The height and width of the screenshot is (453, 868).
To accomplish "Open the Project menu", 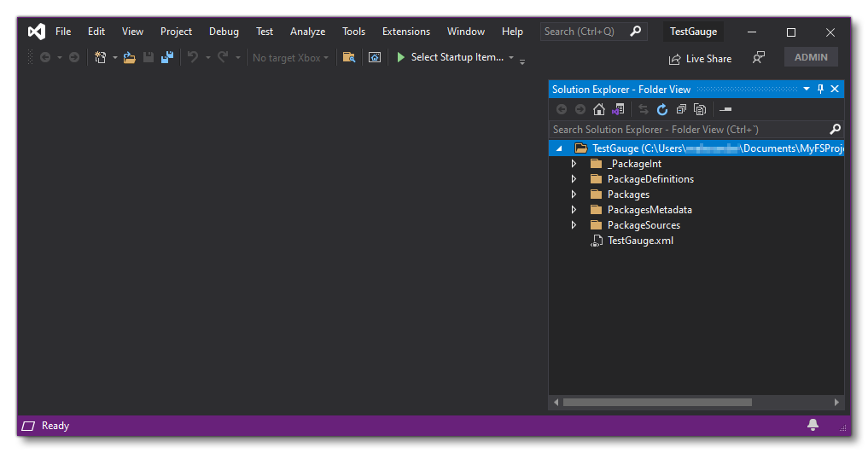I will pos(176,32).
